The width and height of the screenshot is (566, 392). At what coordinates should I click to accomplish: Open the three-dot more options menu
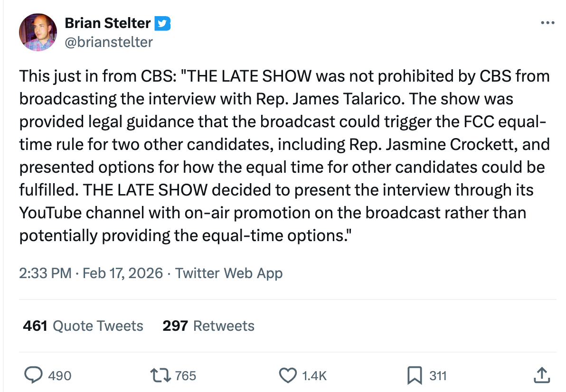[x=547, y=23]
